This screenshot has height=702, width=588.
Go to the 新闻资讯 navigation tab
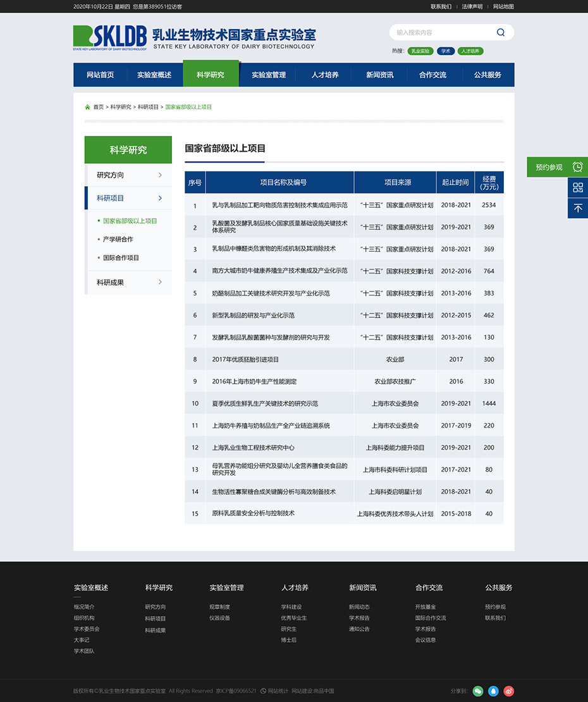pos(379,75)
